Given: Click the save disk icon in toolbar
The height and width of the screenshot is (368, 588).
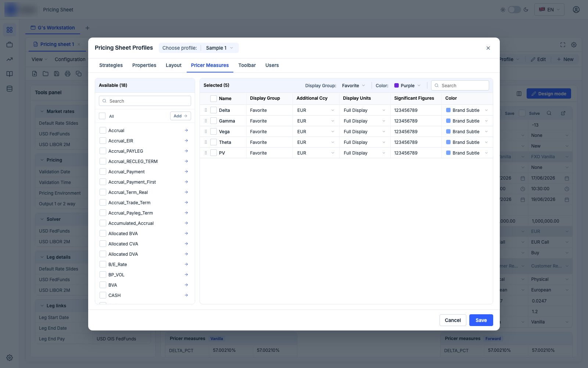Looking at the screenshot, I should tap(57, 74).
